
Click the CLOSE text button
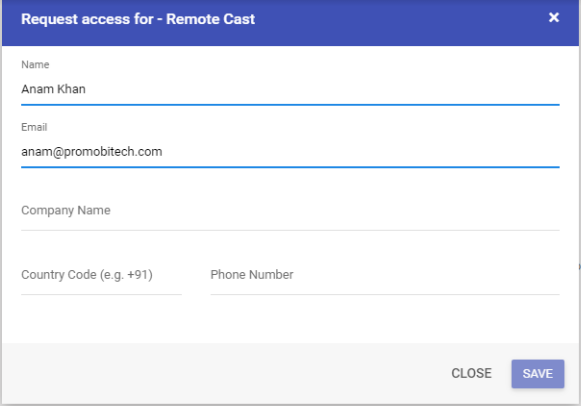tap(471, 373)
